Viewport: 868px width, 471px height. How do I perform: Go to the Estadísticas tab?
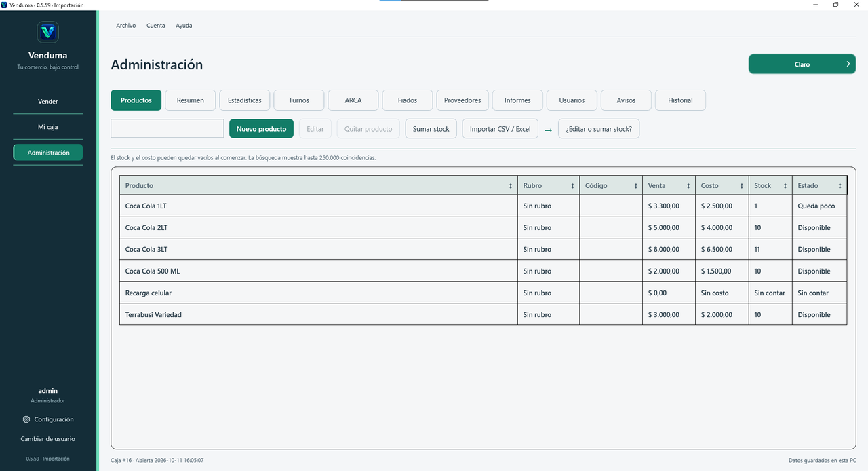click(245, 100)
